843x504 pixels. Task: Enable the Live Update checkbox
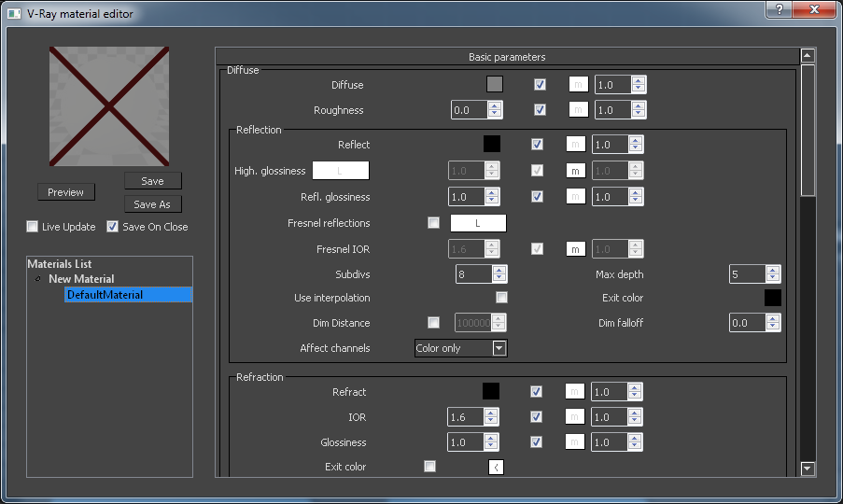[x=33, y=226]
